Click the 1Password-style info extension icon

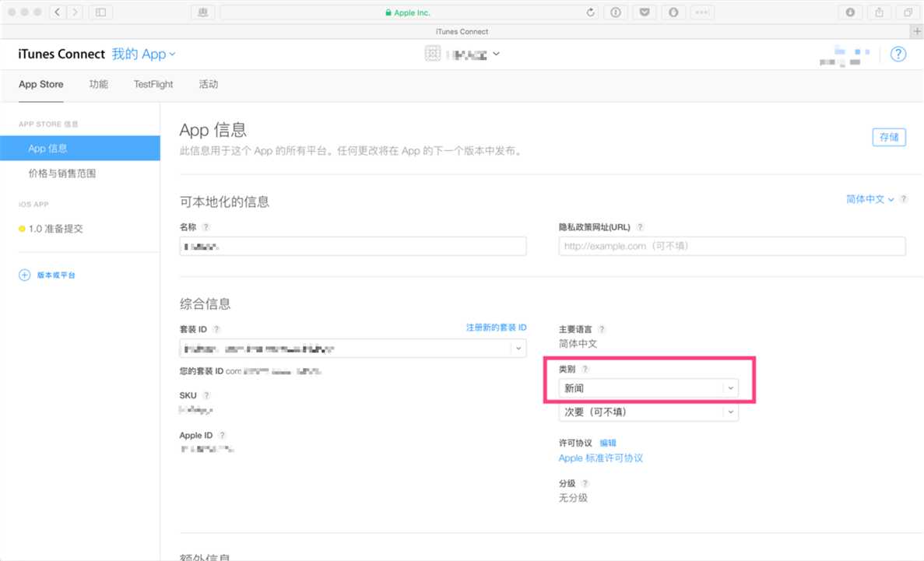tap(615, 12)
